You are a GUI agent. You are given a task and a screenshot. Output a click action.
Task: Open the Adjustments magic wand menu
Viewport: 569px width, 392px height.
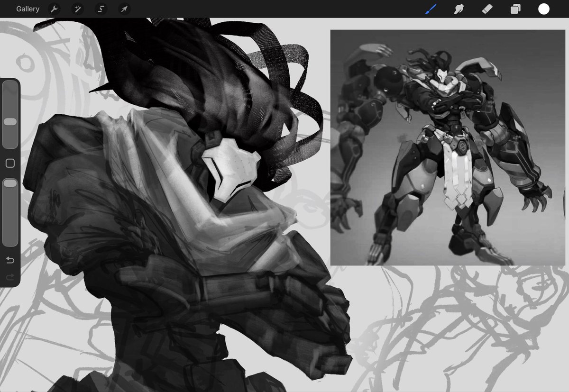tap(77, 9)
